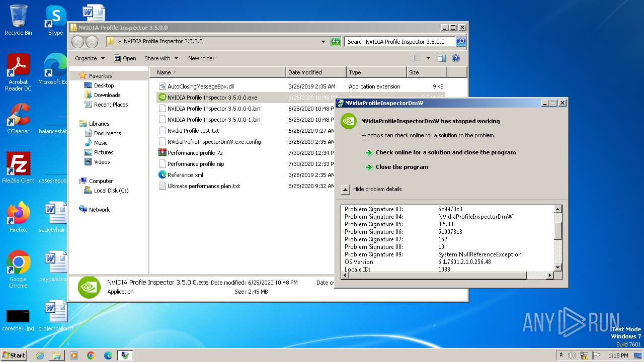The height and width of the screenshot is (362, 644).
Task: Open the view options dropdown arrow
Action: click(x=428, y=58)
